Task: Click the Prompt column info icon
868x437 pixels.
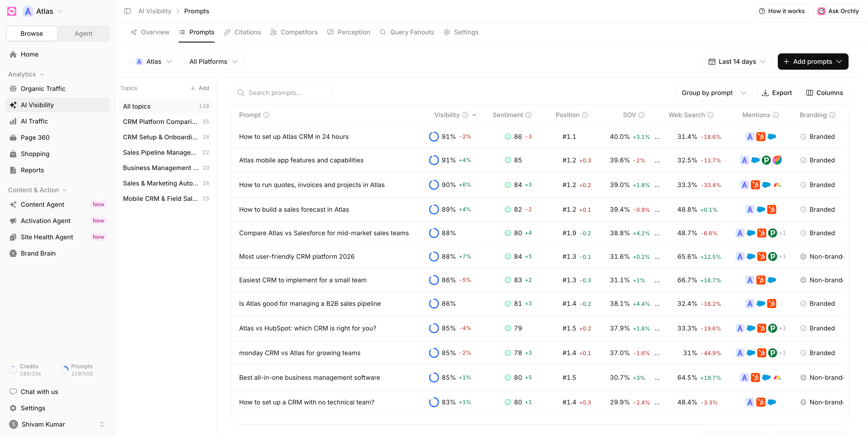Action: point(266,115)
